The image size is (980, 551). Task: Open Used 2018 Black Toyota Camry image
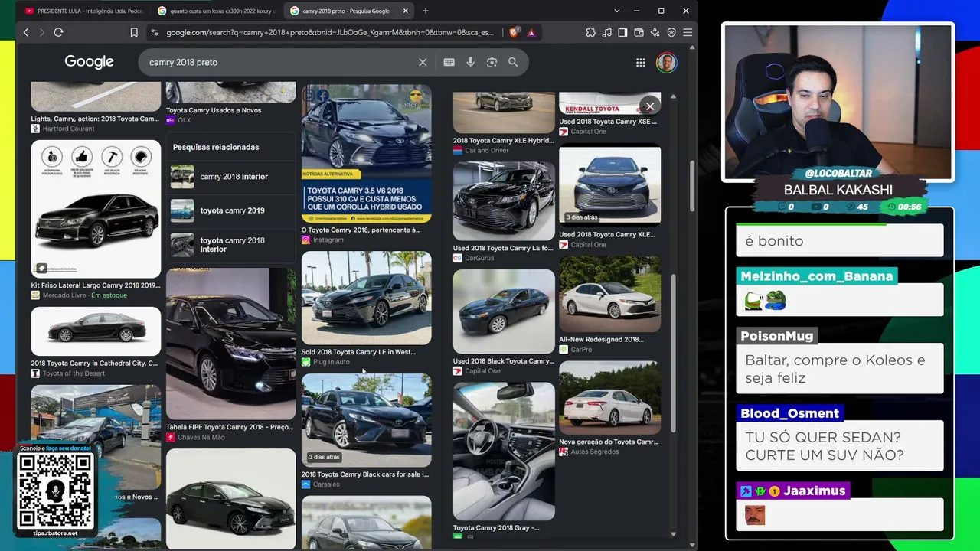click(504, 311)
